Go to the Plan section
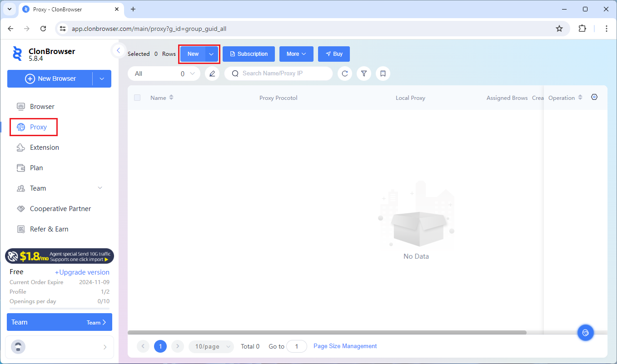Image resolution: width=617 pixels, height=364 pixels. pos(36,168)
